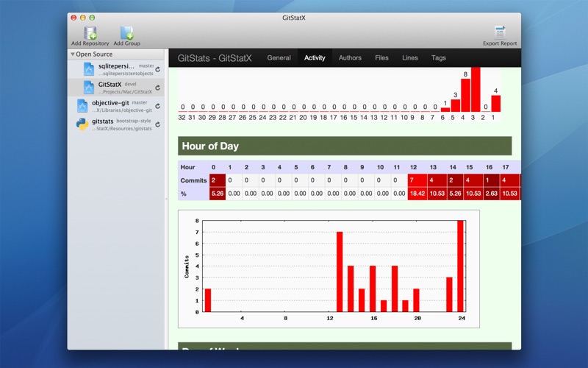Collapse the Open Source group

coord(73,54)
